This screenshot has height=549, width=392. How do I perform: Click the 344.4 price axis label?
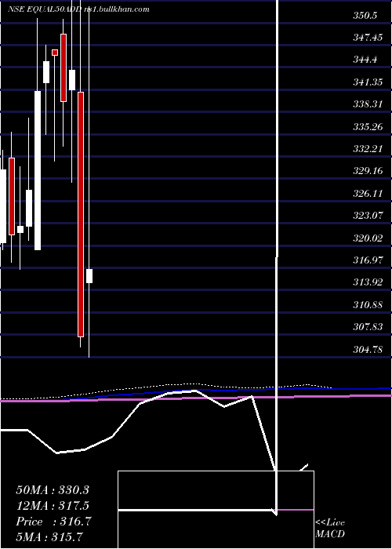pyautogui.click(x=365, y=60)
